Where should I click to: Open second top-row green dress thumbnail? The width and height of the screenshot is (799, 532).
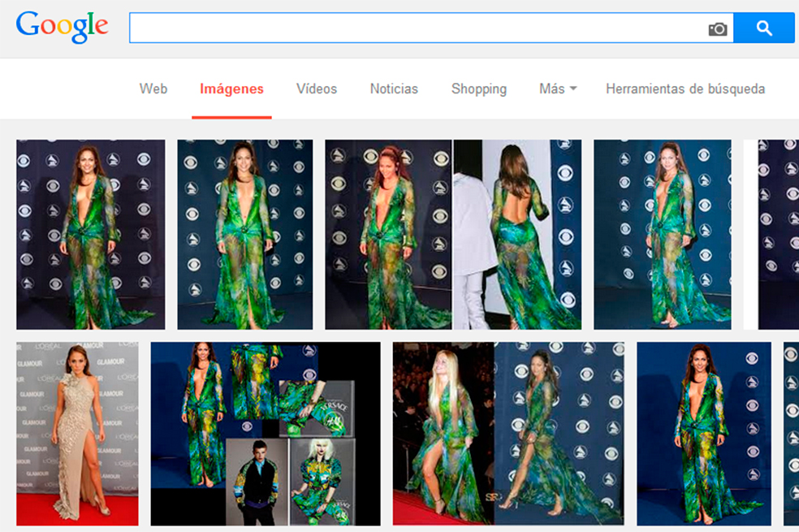coord(245,235)
